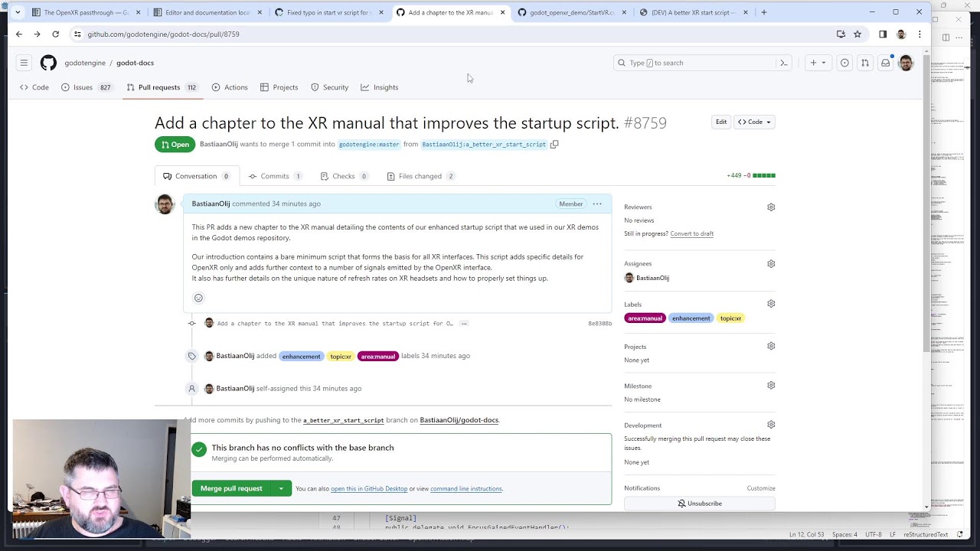
Task: Expand the commit message ellipsis
Action: 464,323
